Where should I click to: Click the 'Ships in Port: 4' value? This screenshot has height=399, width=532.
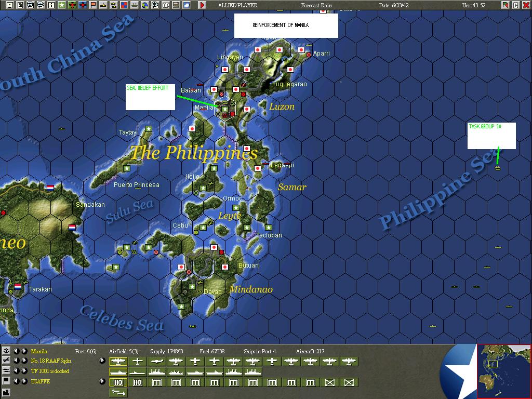[x=260, y=351]
